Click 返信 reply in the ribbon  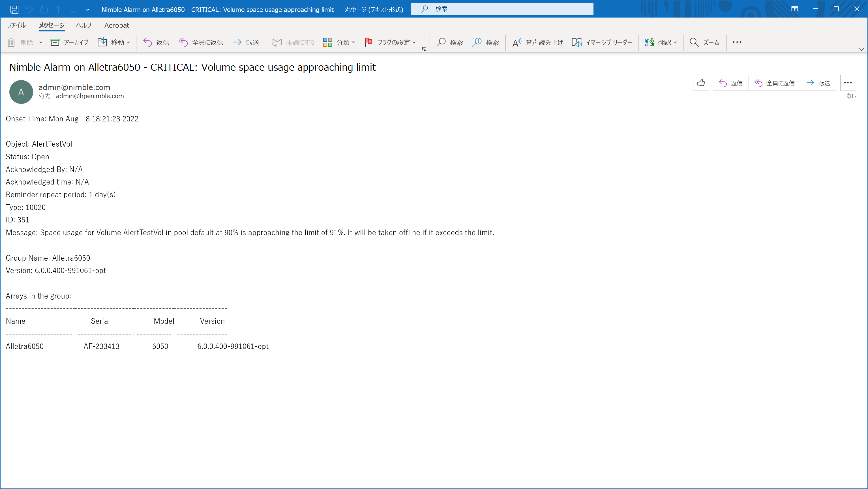pyautogui.click(x=156, y=42)
